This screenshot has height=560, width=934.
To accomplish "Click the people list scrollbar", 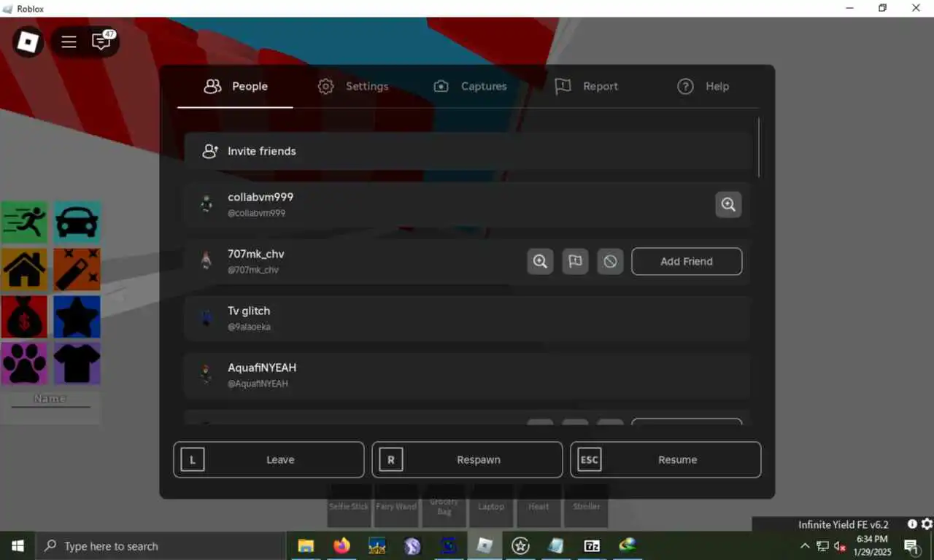I will click(759, 147).
